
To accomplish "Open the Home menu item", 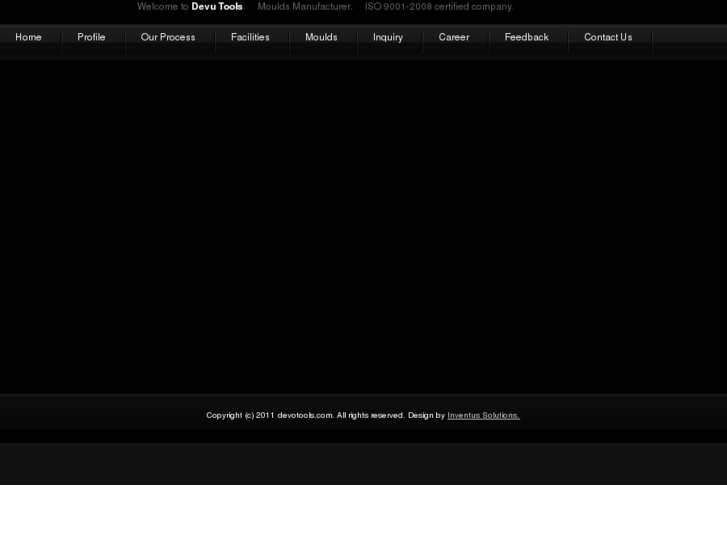I will click(28, 37).
